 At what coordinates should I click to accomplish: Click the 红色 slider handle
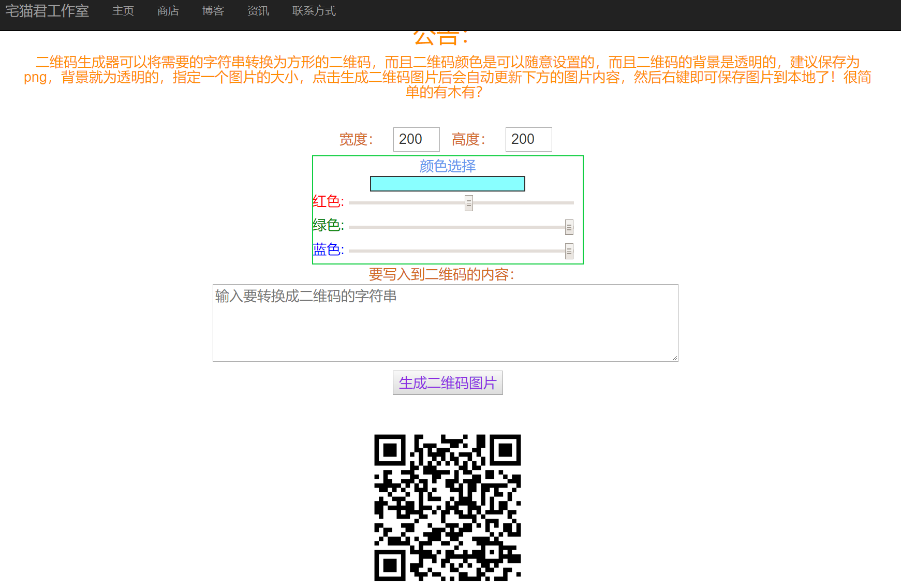469,203
